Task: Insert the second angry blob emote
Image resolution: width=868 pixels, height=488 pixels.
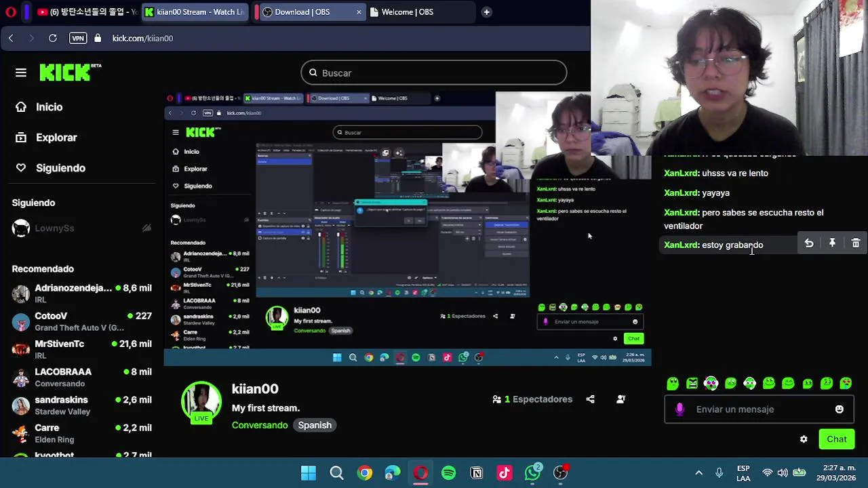Action: coord(692,384)
